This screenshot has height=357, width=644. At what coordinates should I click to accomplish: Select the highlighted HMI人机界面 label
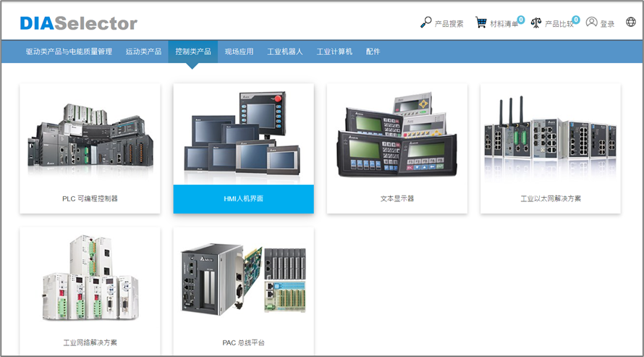click(x=243, y=198)
